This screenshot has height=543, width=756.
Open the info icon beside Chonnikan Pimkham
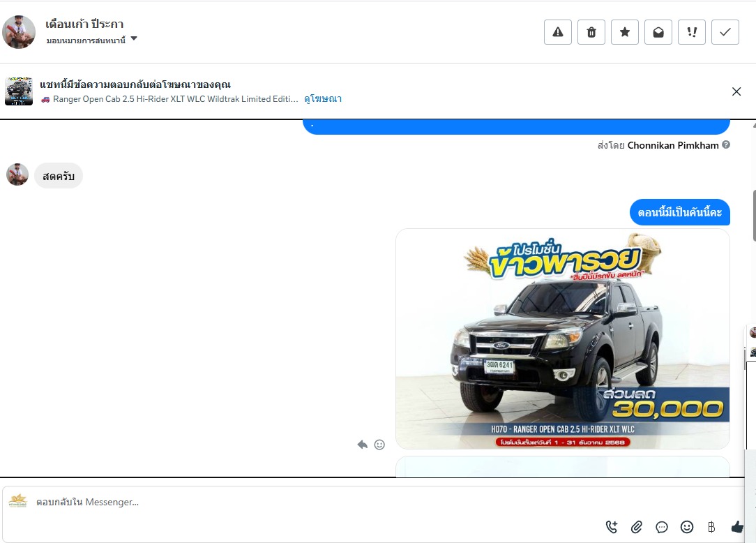point(726,144)
